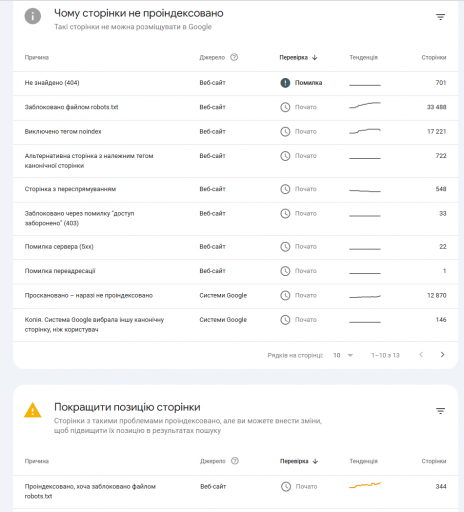Sort second table by Перевірка column arrow
The width and height of the screenshot is (464, 512).
click(x=315, y=461)
